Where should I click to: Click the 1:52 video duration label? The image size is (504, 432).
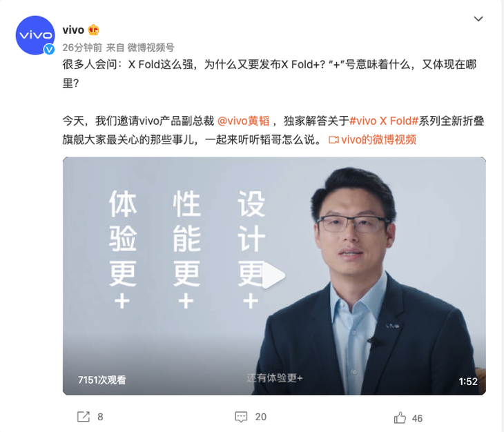[x=468, y=381]
